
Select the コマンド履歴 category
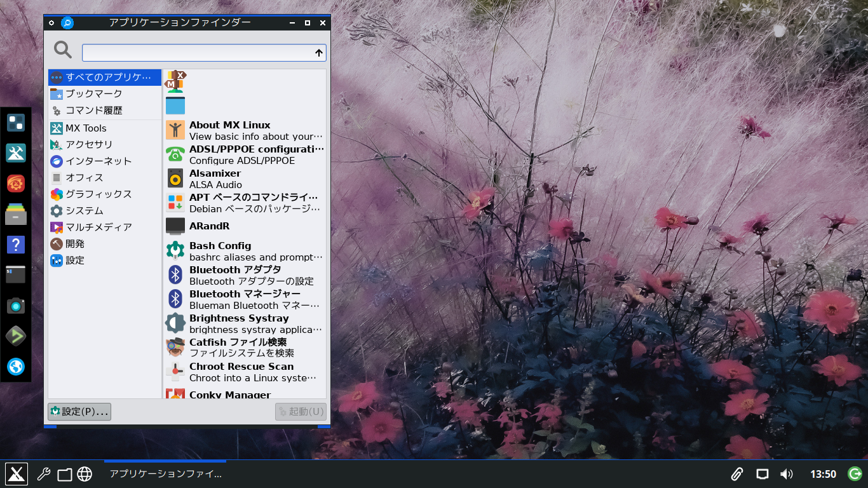pos(105,111)
